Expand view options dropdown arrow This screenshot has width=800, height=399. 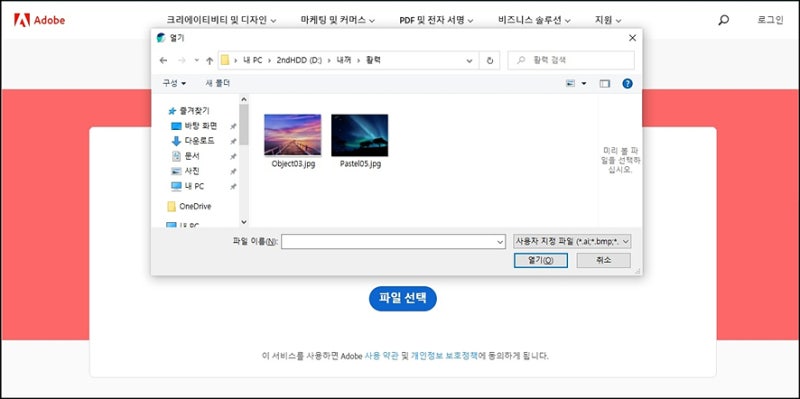(584, 84)
